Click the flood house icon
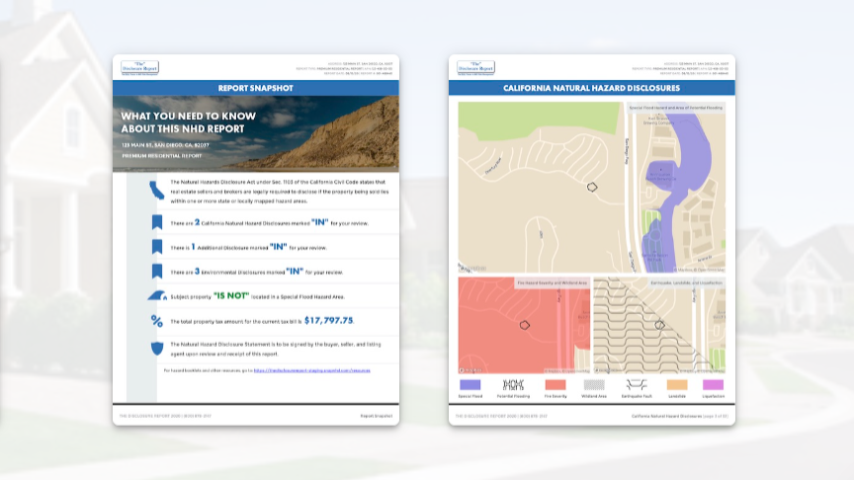 156,296
